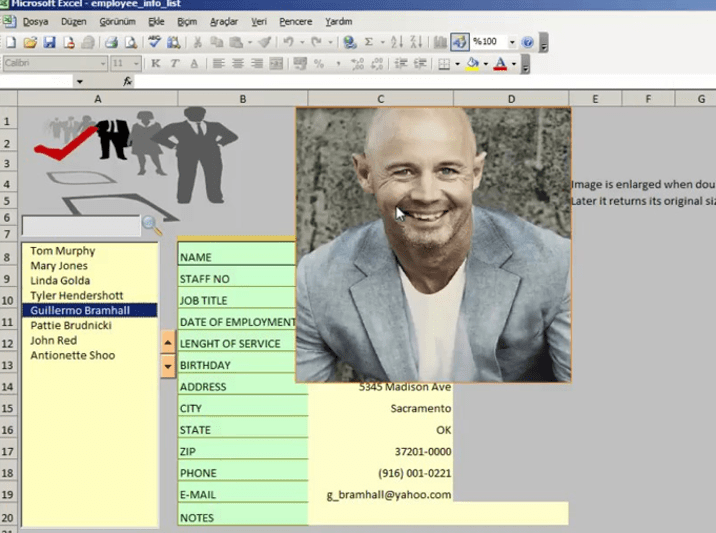Open the Chart Wizard icon
This screenshot has height=533, width=716.
[x=440, y=42]
